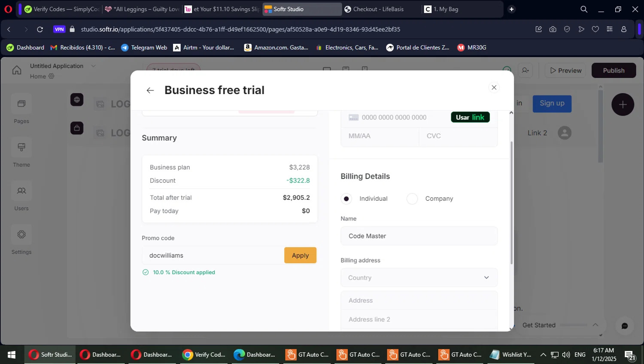This screenshot has height=364, width=644.
Task: Toggle the VPN badge
Action: [x=59, y=29]
